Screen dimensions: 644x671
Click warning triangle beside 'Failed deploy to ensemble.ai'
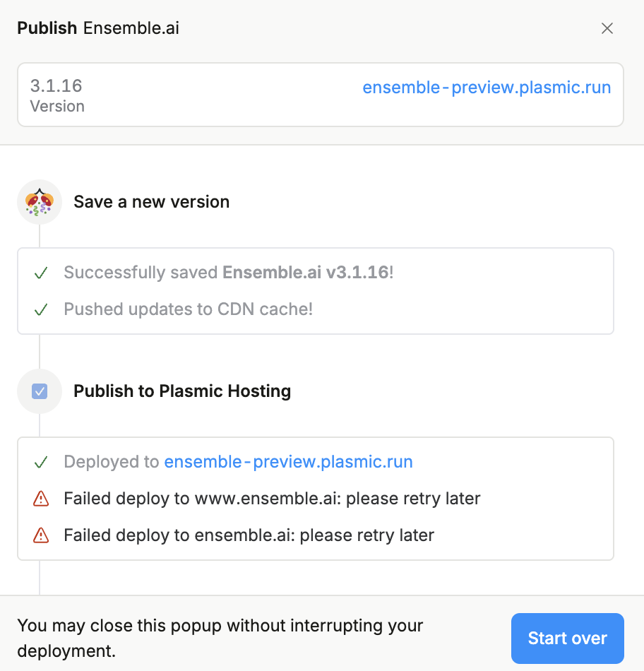tap(41, 535)
